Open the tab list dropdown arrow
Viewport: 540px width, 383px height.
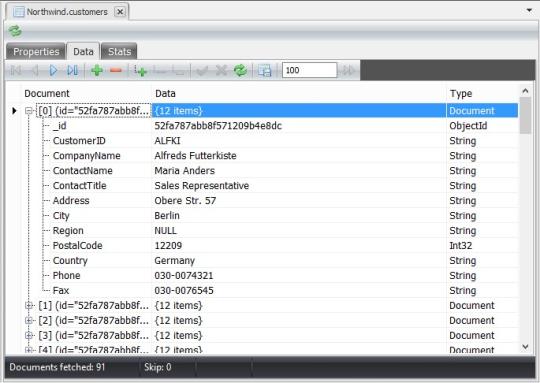click(529, 11)
